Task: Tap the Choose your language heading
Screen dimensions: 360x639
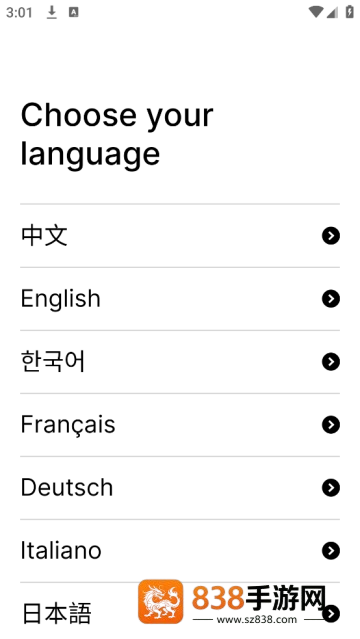Action: point(117,134)
